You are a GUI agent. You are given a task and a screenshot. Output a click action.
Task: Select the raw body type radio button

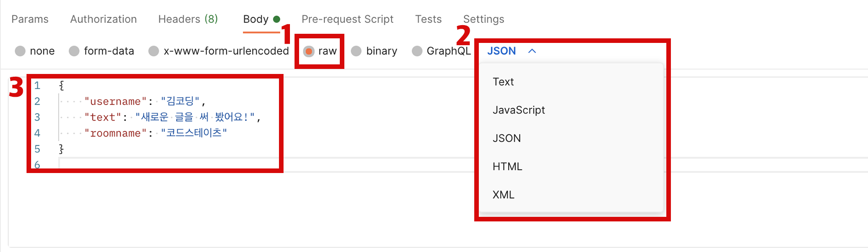point(309,51)
